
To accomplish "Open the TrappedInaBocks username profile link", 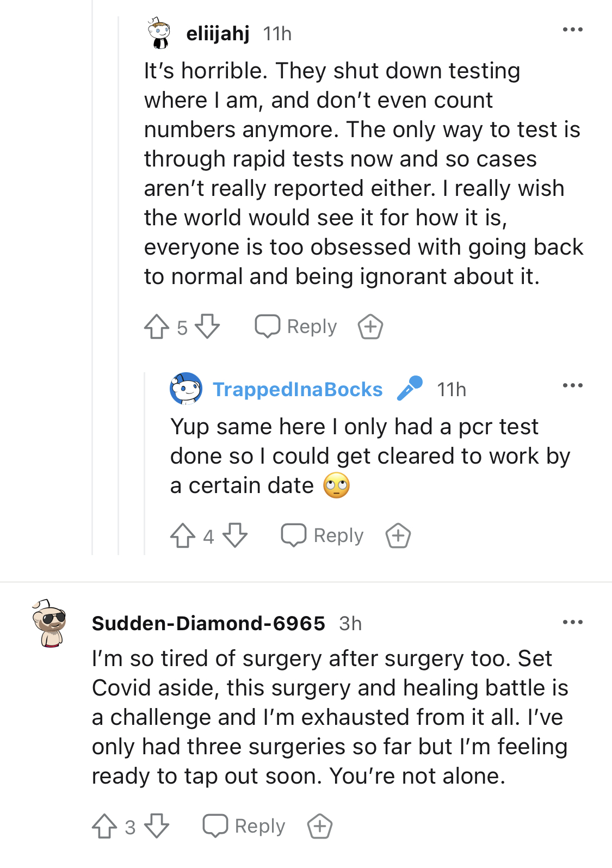I will 298,390.
